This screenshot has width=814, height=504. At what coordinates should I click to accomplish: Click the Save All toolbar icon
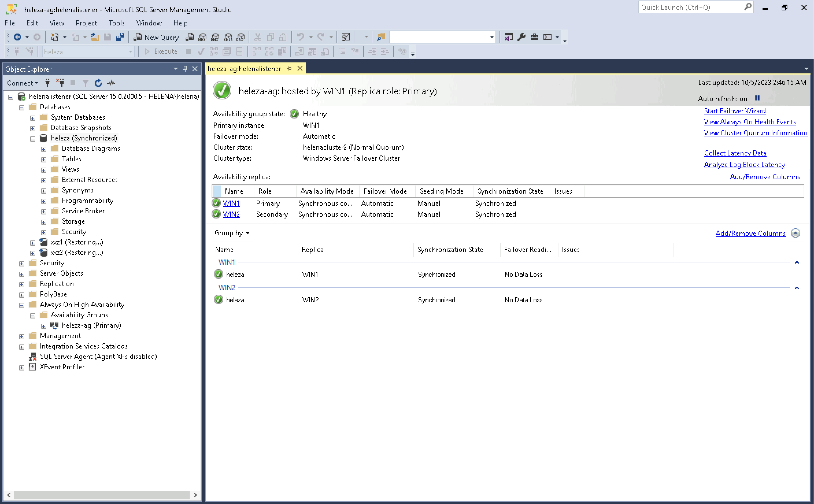120,37
